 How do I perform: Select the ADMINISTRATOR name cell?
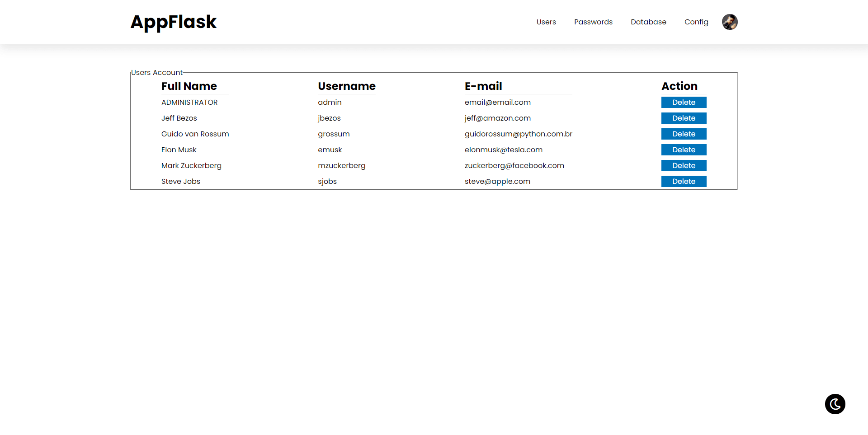pos(189,103)
